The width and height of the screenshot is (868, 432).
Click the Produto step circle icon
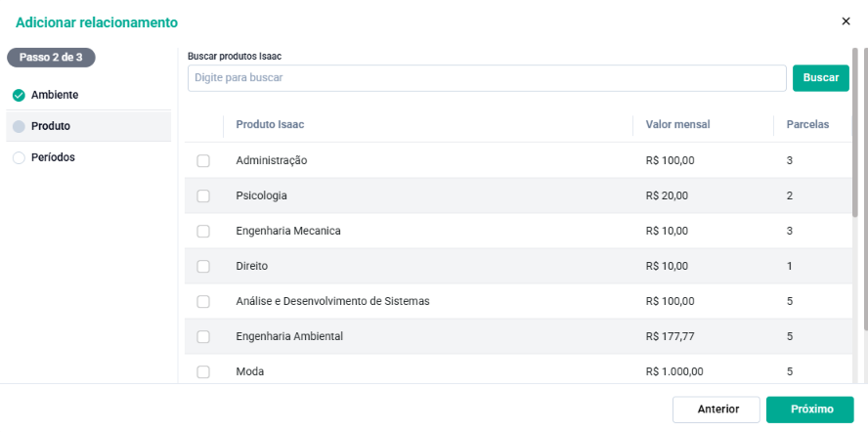19,126
